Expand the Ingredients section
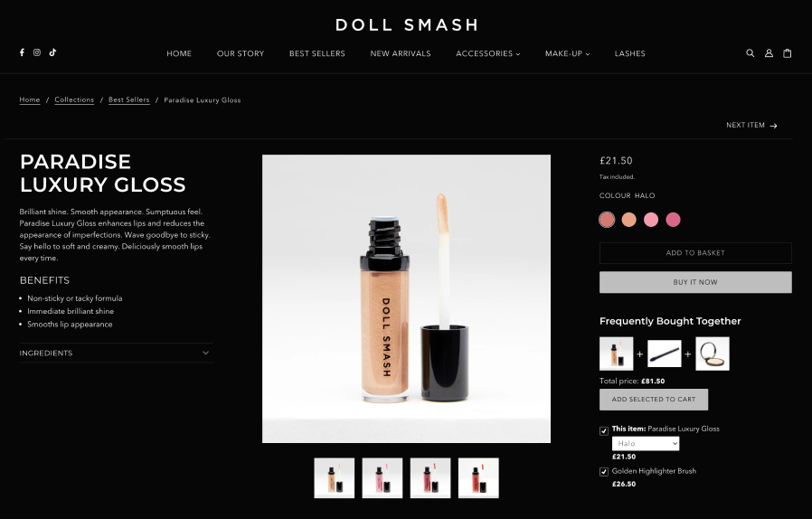 [x=116, y=353]
